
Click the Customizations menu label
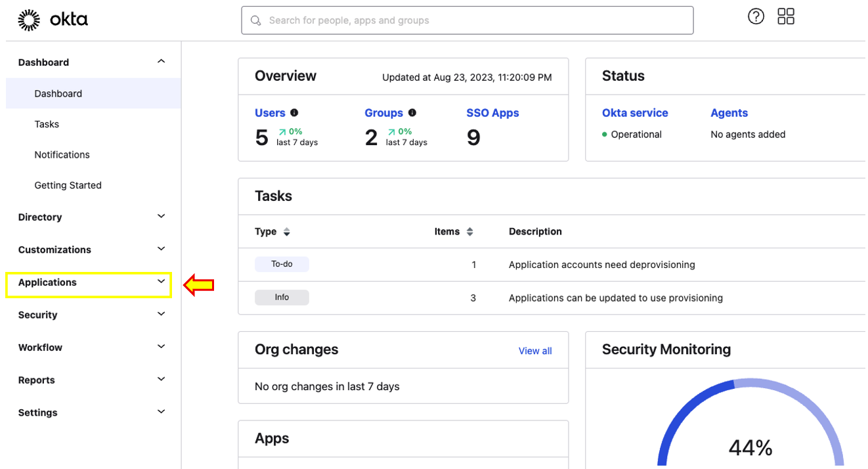click(x=54, y=250)
